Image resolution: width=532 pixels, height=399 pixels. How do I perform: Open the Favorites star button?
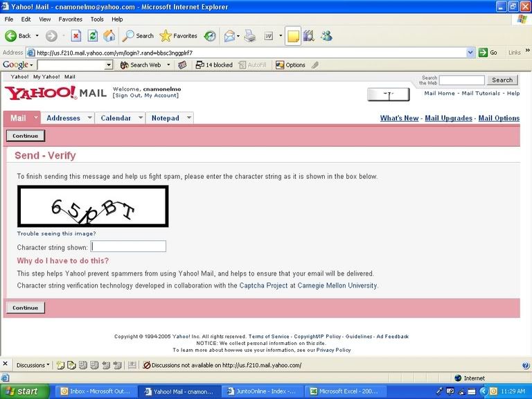point(178,35)
